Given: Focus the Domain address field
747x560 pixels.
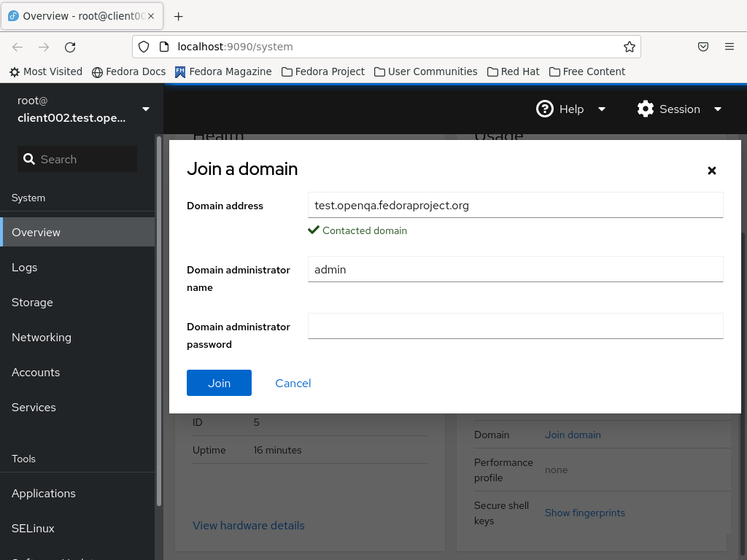Looking at the screenshot, I should coord(516,205).
